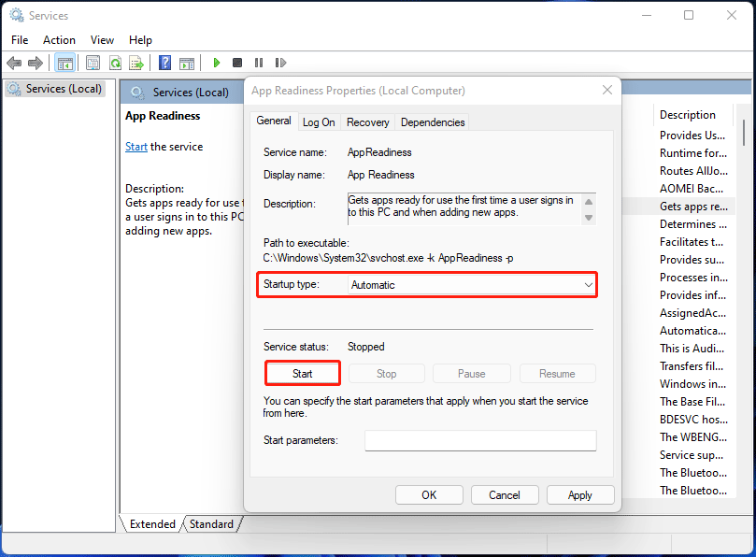Switch to the Log On tab
The width and height of the screenshot is (756, 557).
click(x=319, y=121)
